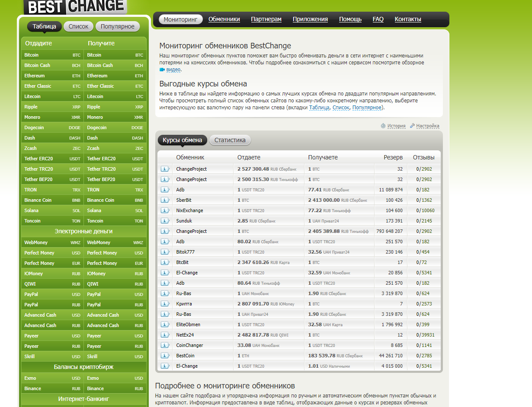The image size is (532, 407).
Task: Click the Настройка link
Action: coord(428,126)
